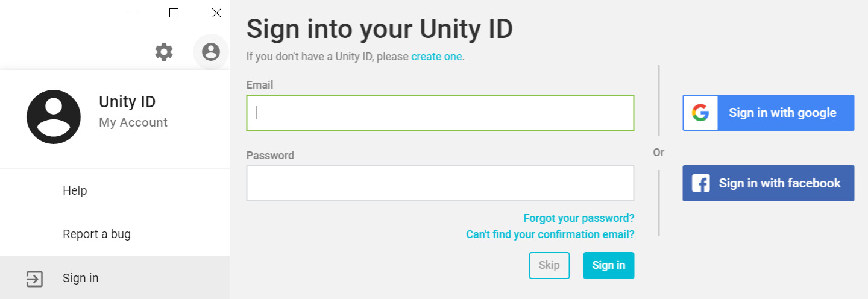Choose Sign in from the account menu
This screenshot has height=299, width=868.
[81, 278]
